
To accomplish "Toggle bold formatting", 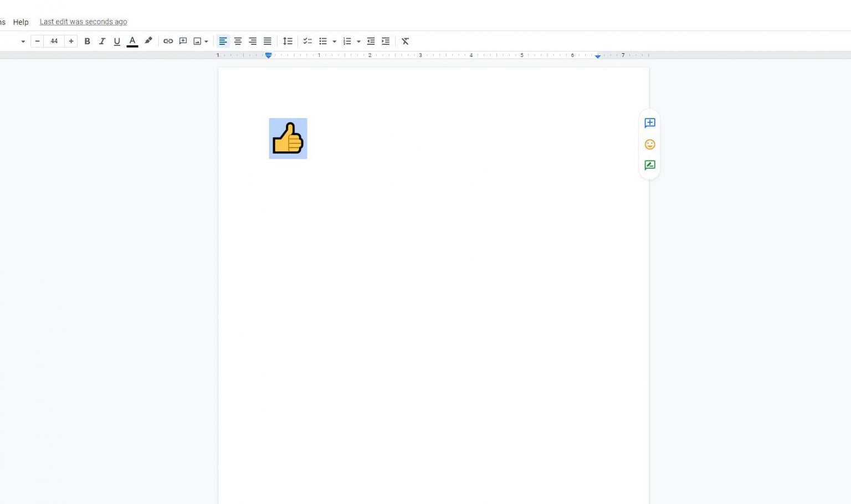I will pyautogui.click(x=87, y=41).
